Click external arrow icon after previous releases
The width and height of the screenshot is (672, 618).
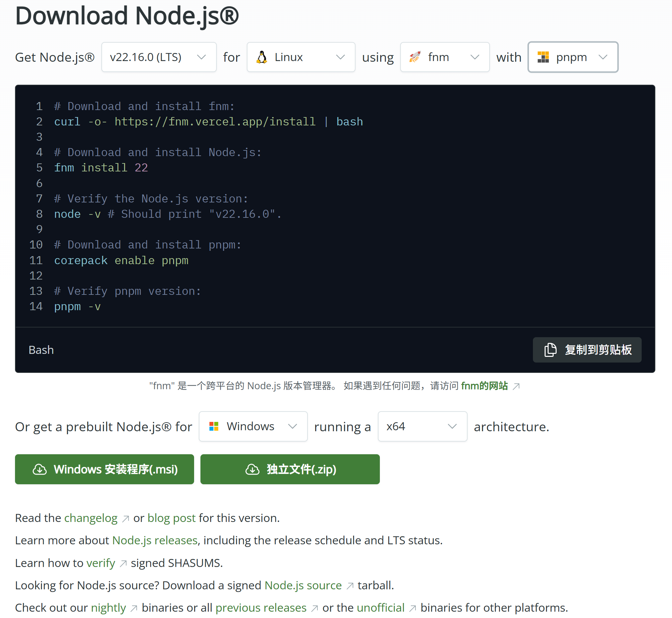click(314, 608)
